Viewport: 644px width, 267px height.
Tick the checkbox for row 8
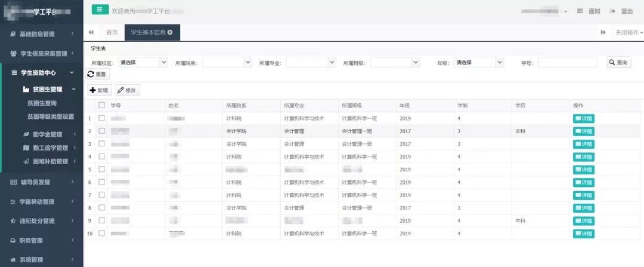pyautogui.click(x=102, y=207)
